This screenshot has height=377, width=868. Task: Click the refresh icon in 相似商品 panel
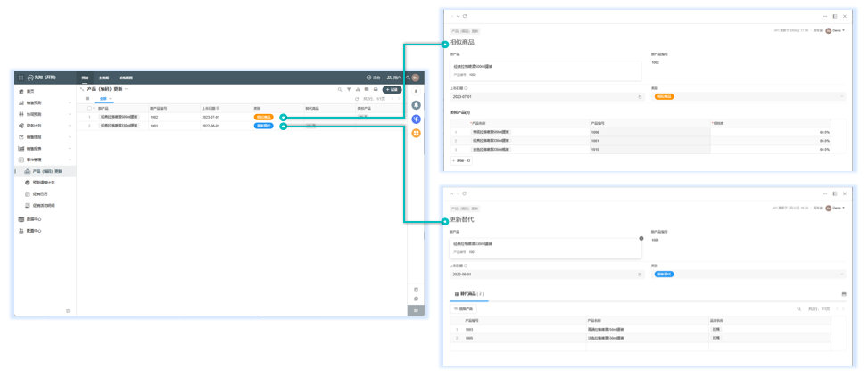point(465,16)
